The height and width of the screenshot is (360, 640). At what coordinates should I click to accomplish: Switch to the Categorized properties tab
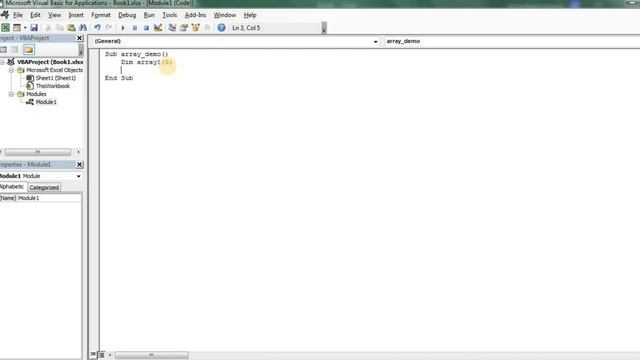44,187
